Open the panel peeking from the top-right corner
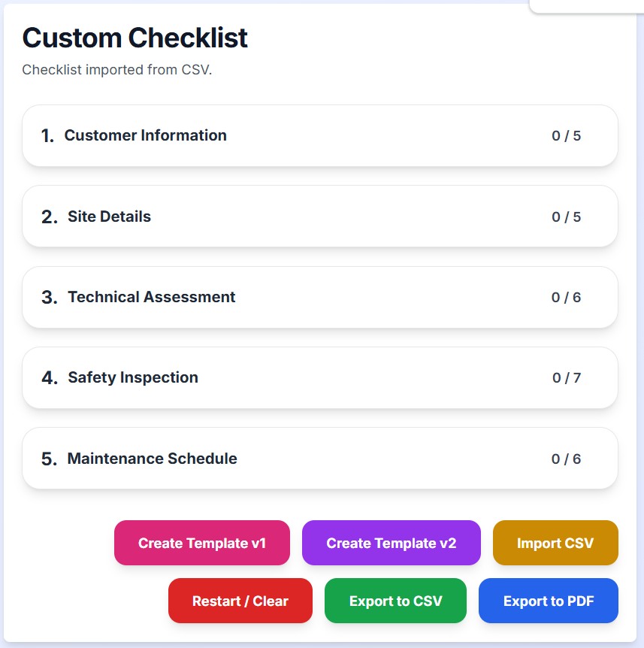Screen dimensions: 644x648 click(594, 6)
